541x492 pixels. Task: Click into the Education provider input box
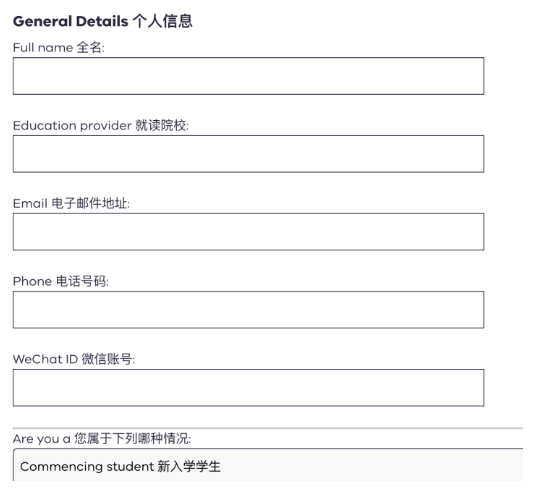tap(248, 154)
